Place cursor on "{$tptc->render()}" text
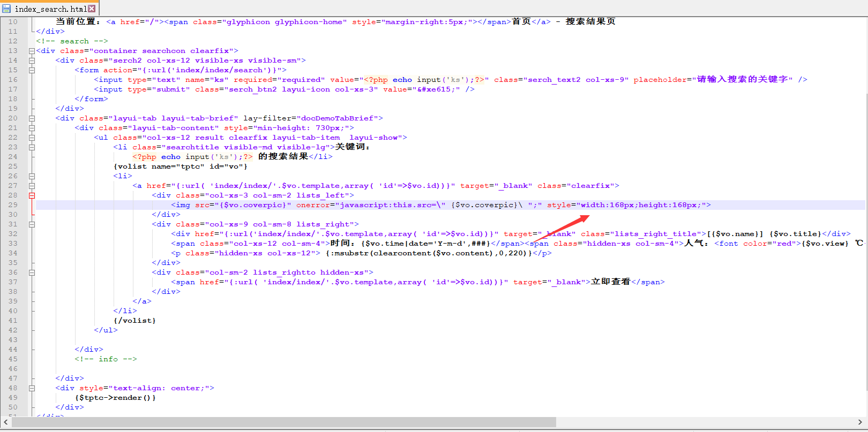This screenshot has height=432, width=868. tap(115, 398)
